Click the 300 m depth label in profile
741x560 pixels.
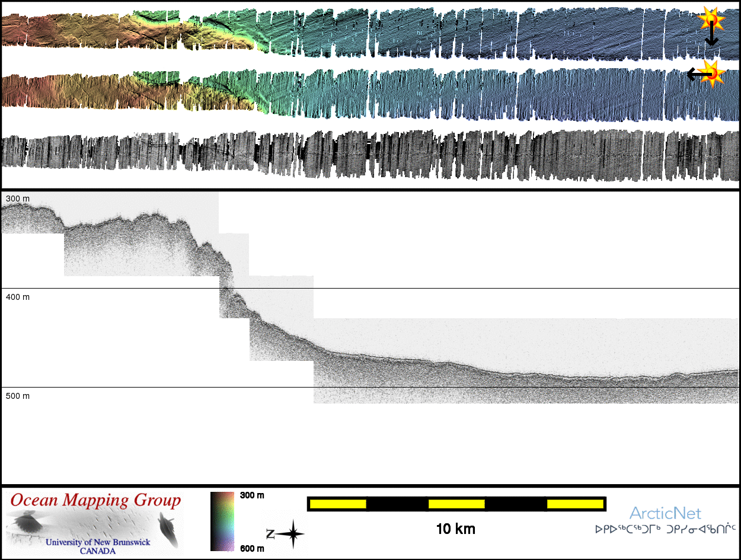click(x=18, y=199)
